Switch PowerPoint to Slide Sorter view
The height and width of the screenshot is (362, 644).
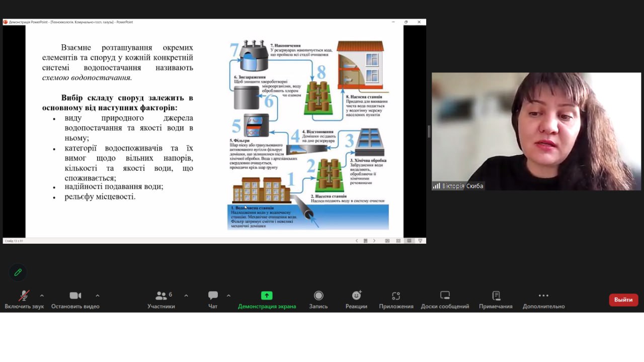pos(398,241)
